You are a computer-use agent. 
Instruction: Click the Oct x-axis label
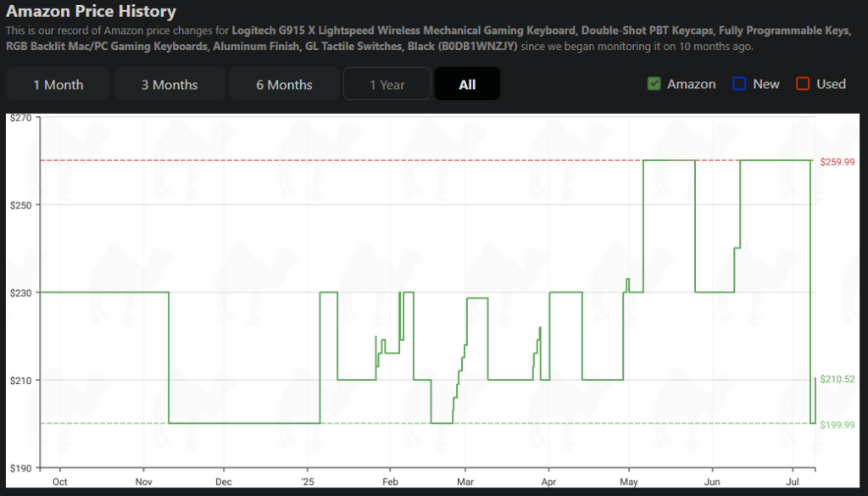[60, 482]
